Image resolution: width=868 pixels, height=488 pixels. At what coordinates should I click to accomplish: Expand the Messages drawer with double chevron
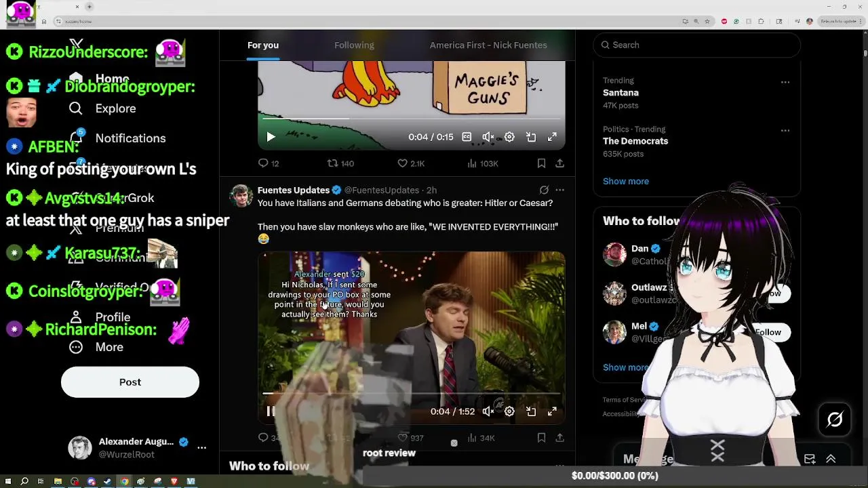click(831, 459)
